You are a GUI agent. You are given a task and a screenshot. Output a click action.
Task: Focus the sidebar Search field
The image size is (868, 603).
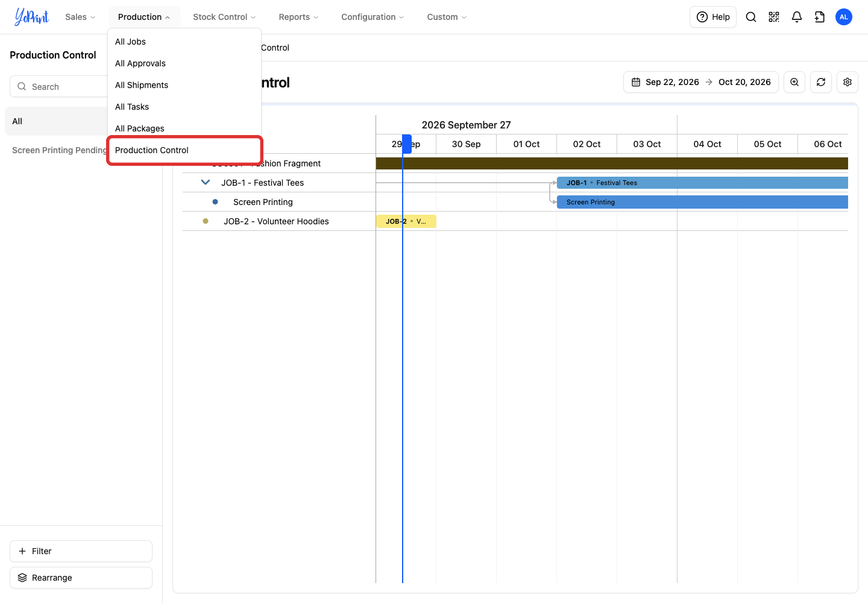coord(59,86)
